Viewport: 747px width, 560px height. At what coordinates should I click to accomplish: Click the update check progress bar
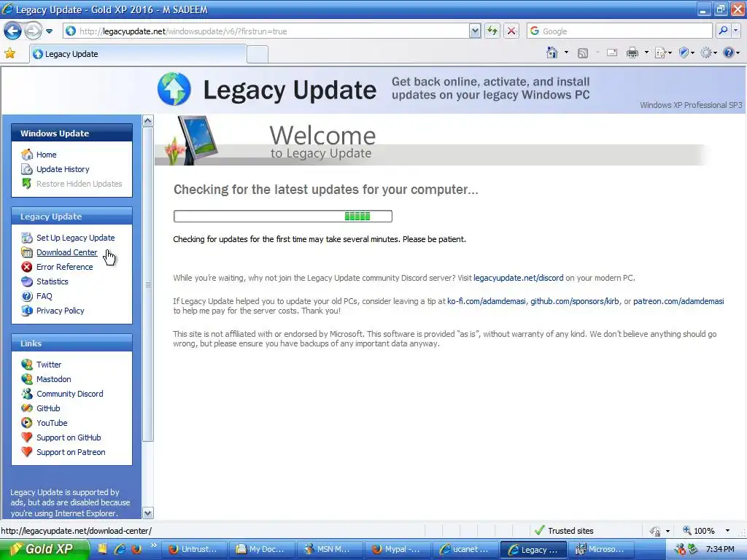point(283,216)
